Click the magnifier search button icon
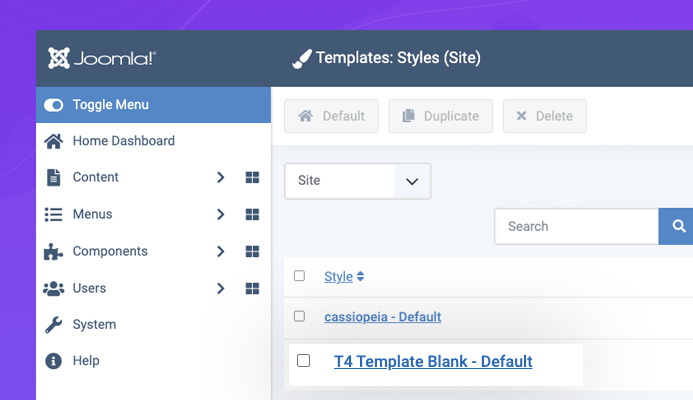 [678, 226]
